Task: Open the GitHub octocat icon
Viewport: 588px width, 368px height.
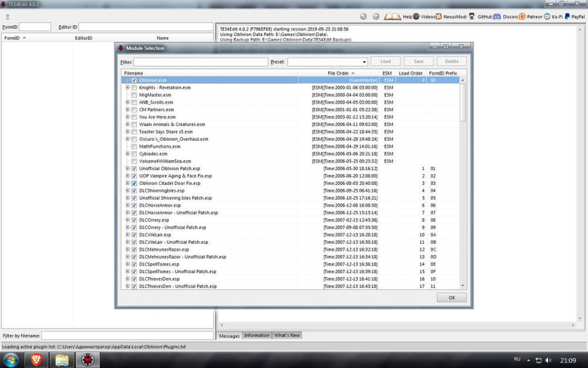Action: pos(472,16)
